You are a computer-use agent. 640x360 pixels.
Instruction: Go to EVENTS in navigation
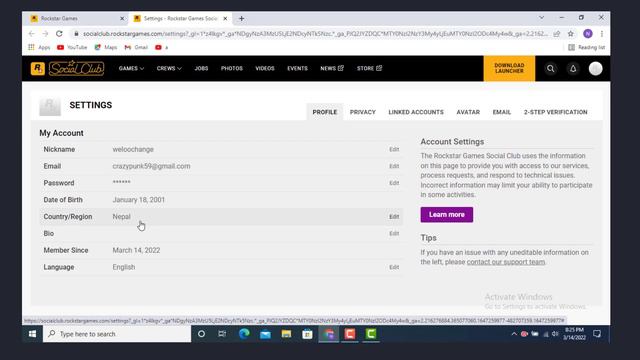point(297,68)
